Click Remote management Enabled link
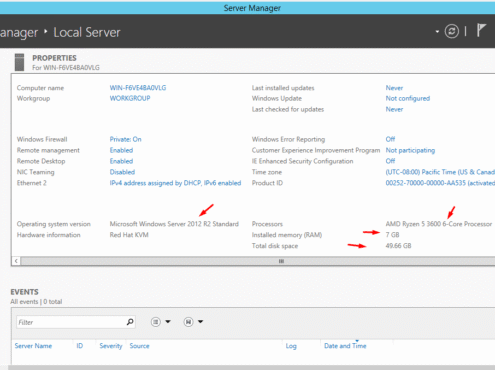The height and width of the screenshot is (370, 495). (x=121, y=150)
